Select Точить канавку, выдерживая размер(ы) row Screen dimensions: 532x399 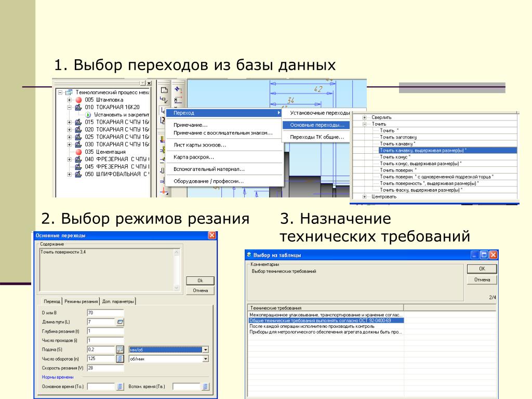[448, 150]
